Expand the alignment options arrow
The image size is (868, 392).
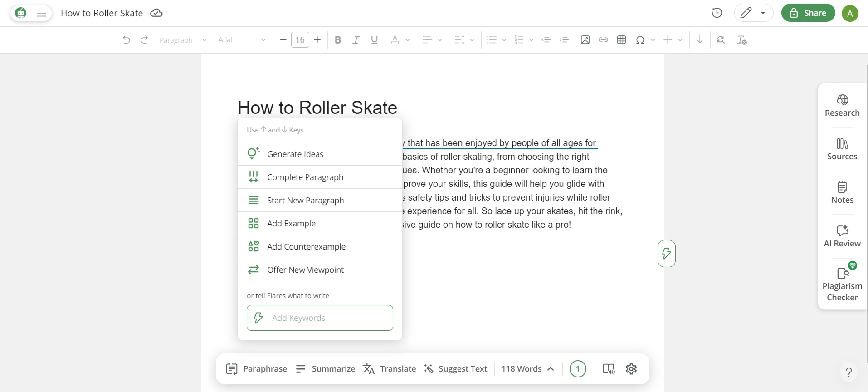(440, 40)
